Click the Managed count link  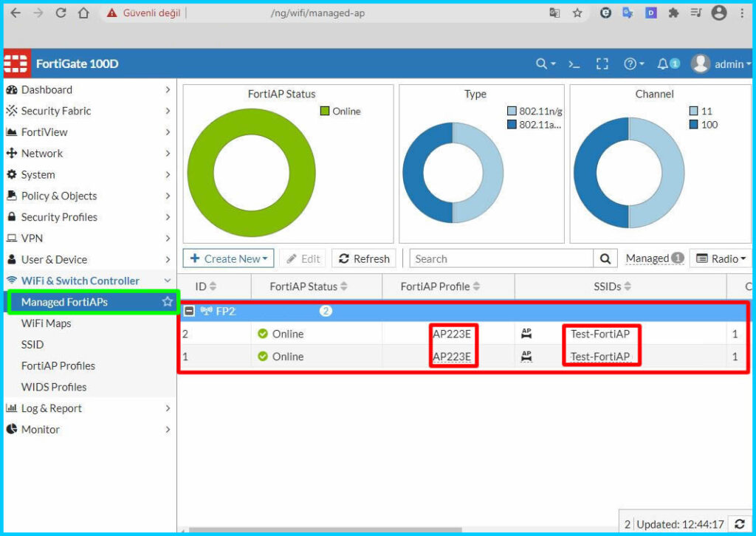[654, 258]
